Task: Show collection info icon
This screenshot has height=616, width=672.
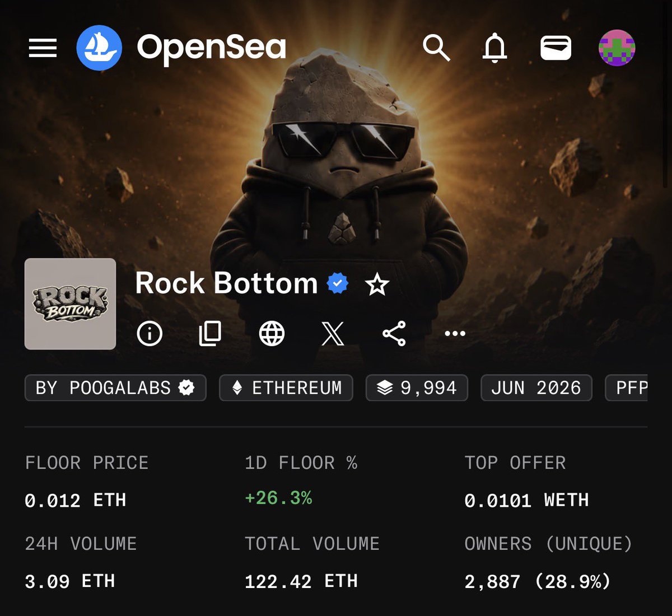Action: [x=150, y=334]
